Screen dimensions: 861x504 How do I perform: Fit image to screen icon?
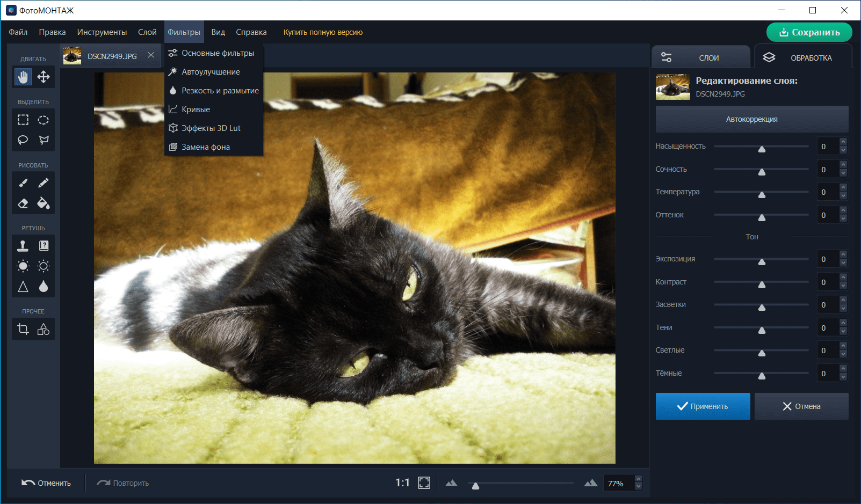pyautogui.click(x=424, y=483)
